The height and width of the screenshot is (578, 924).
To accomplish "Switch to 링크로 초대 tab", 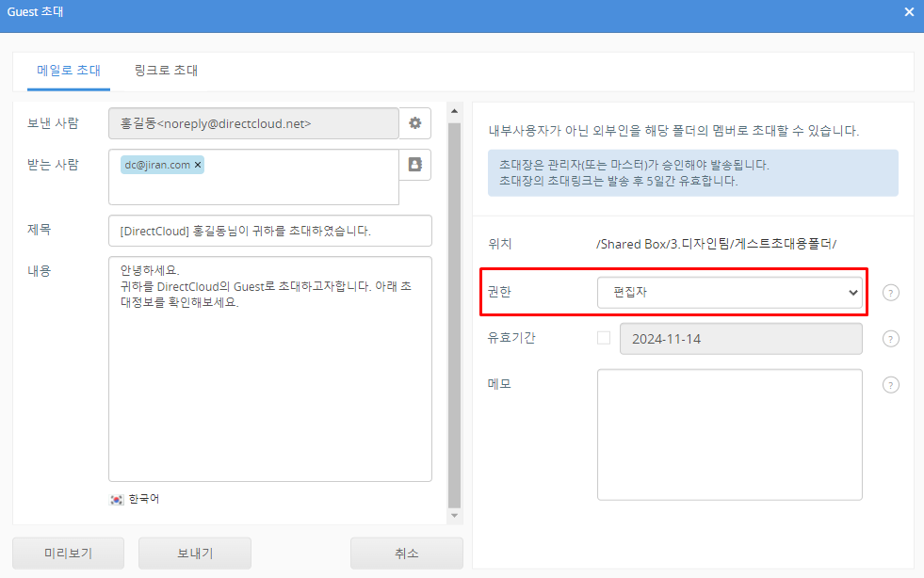I will tap(166, 71).
